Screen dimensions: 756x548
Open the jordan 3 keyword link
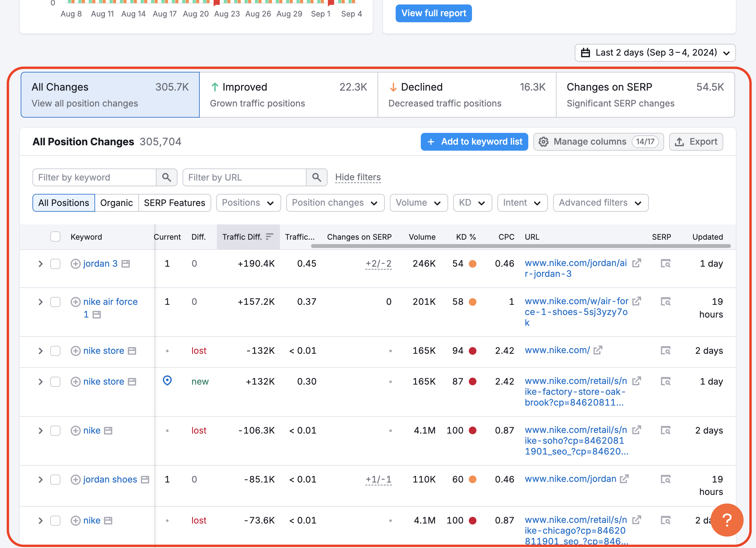(100, 264)
